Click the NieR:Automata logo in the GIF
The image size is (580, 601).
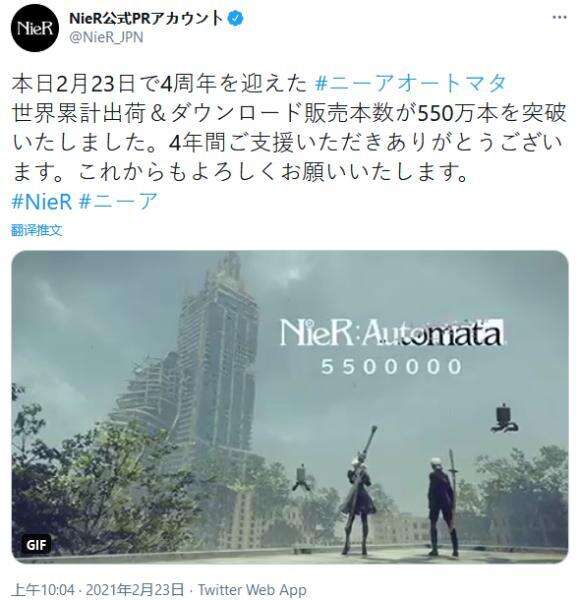pos(391,333)
